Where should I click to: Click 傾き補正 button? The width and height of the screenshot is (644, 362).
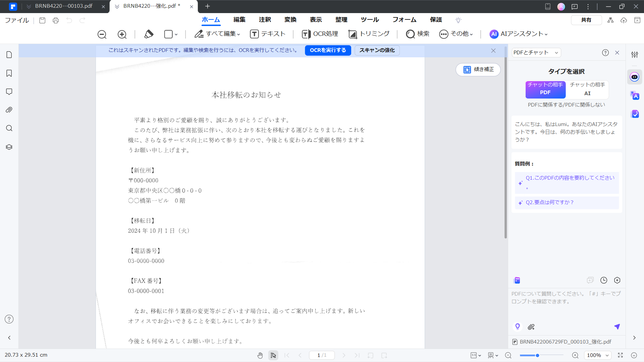(478, 69)
